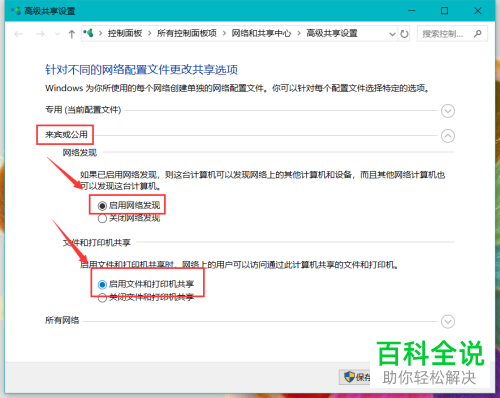Open 控制面板 breadcrumb
Viewport: 500px width, 398px height.
pyautogui.click(x=125, y=33)
